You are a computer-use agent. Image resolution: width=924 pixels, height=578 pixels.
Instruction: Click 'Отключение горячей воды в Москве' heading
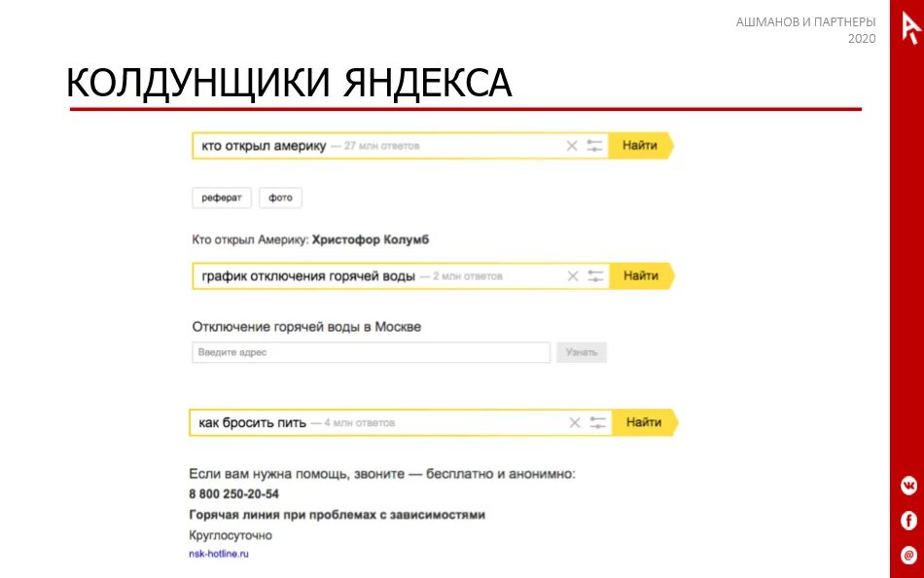(x=306, y=327)
